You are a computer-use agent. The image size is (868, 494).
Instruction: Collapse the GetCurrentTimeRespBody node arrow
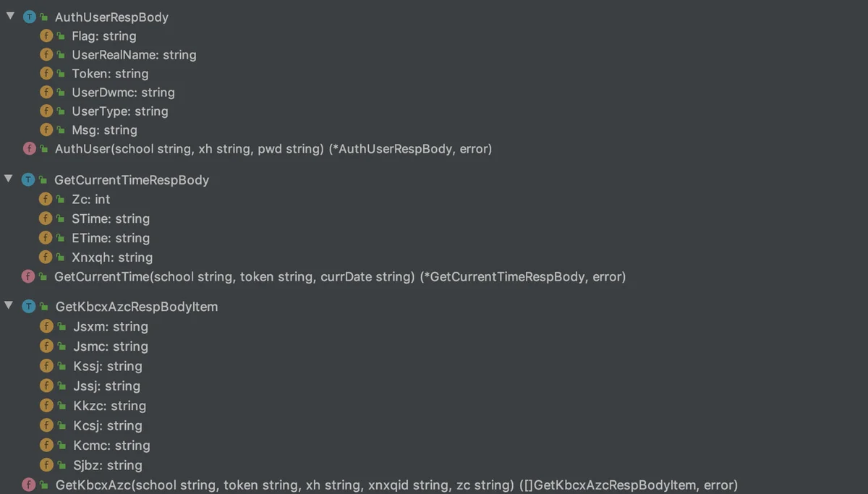click(x=10, y=179)
